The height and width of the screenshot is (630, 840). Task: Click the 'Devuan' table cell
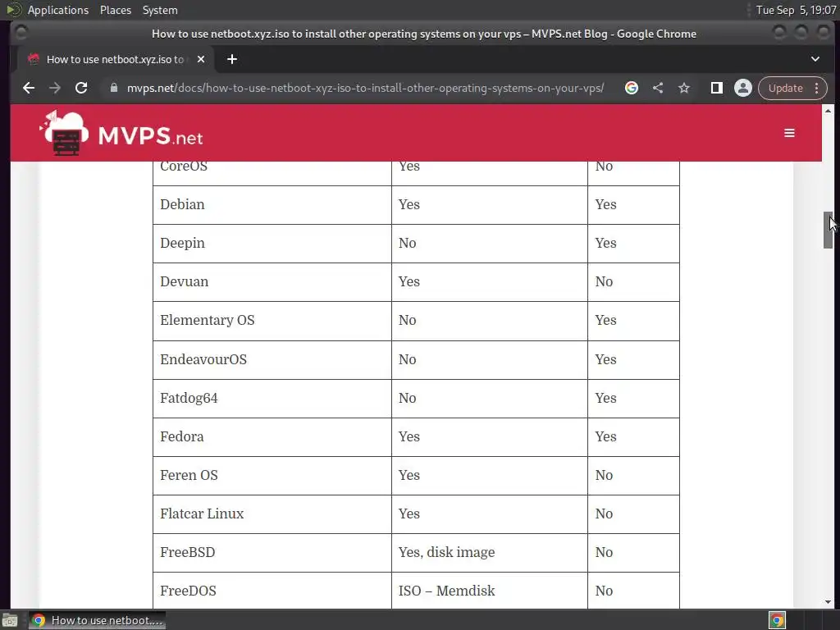272,282
